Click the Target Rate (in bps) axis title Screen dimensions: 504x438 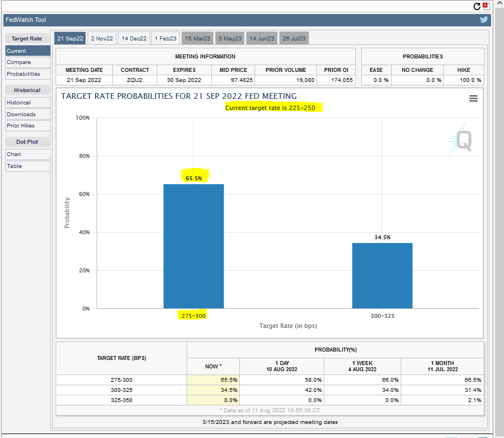288,326
